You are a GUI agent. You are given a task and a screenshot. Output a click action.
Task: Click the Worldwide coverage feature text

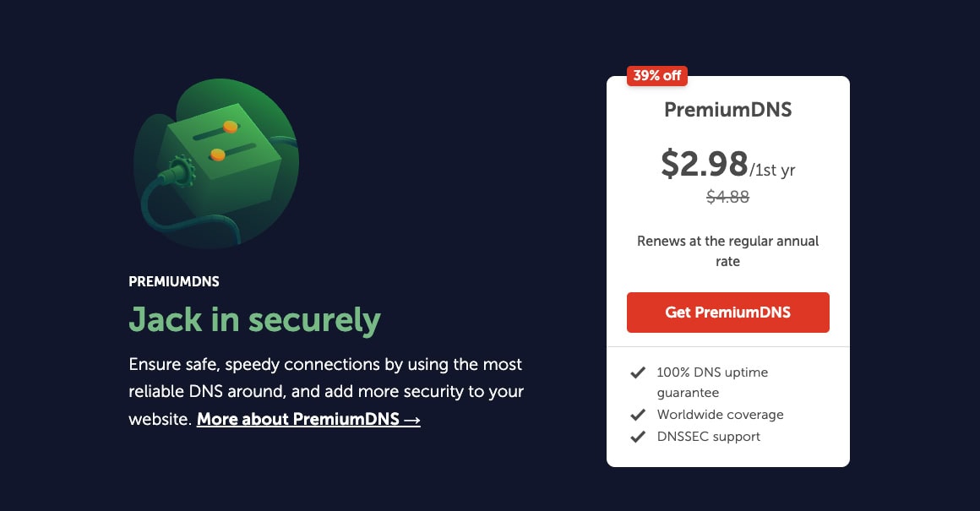tap(720, 415)
